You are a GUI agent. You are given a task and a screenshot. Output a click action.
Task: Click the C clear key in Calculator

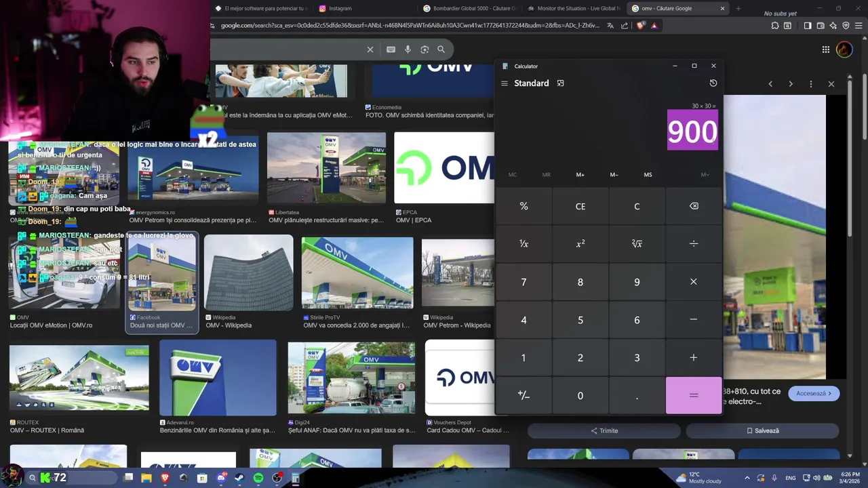637,206
